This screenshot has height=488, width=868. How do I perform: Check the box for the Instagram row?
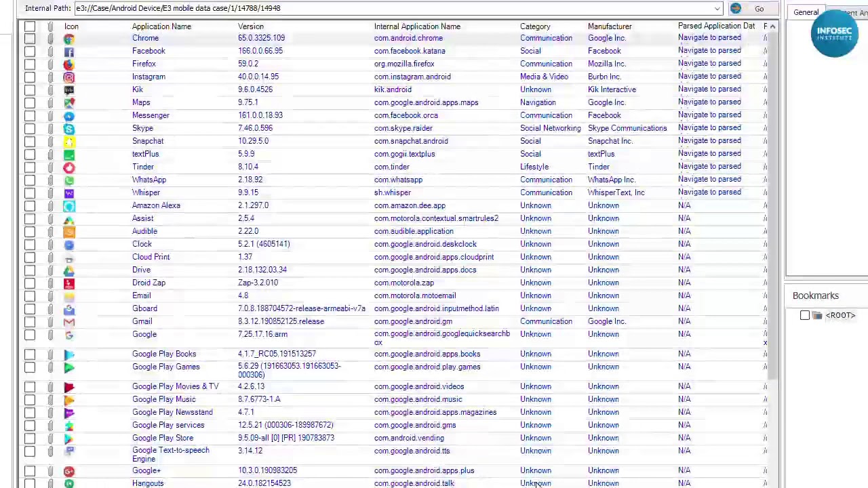(30, 77)
